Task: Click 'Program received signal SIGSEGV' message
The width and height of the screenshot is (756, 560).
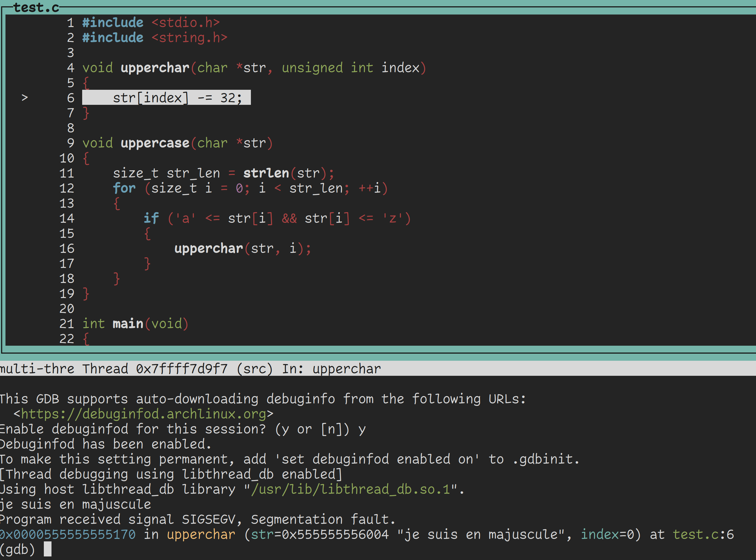Action: tap(197, 519)
